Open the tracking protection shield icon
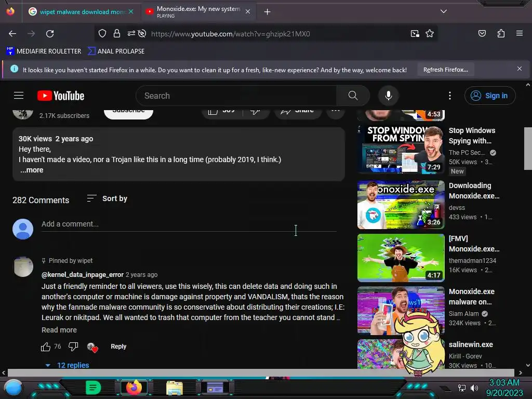This screenshot has width=532, height=399. 102,33
